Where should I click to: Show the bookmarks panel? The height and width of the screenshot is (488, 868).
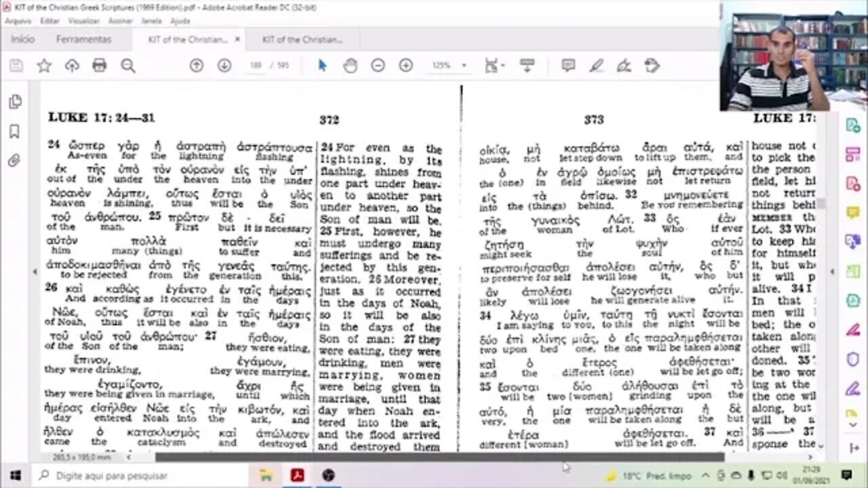(x=14, y=131)
